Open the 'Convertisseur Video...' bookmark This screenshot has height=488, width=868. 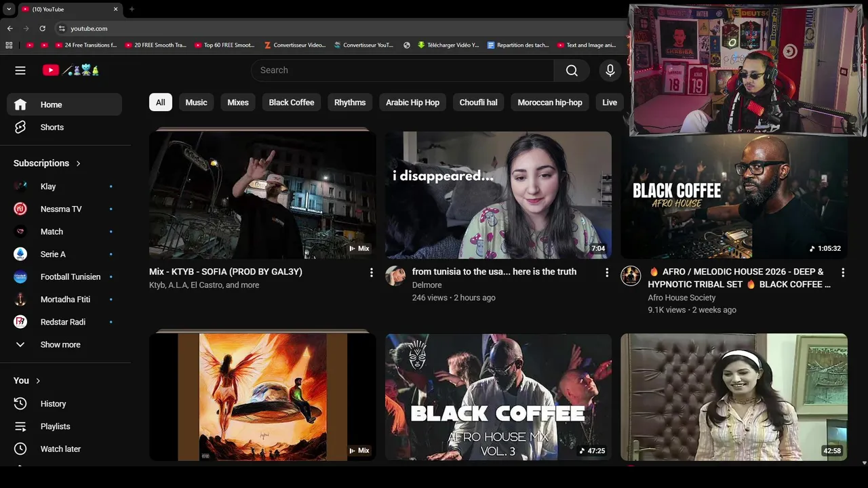pyautogui.click(x=295, y=45)
